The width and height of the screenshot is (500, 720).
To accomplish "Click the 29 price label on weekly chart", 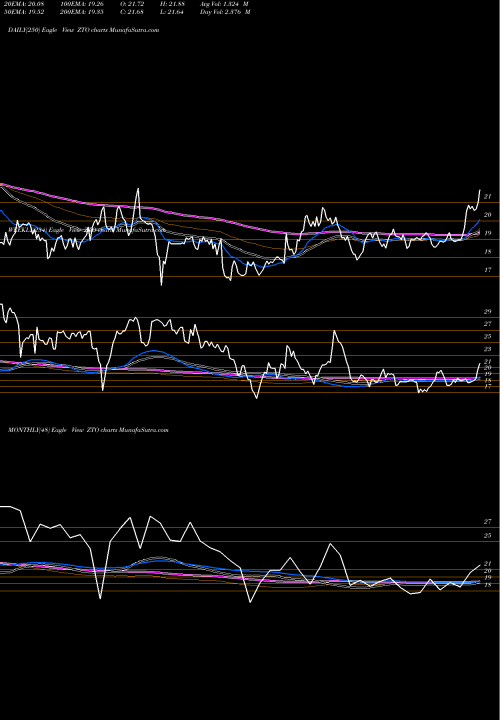I will tap(488, 311).
